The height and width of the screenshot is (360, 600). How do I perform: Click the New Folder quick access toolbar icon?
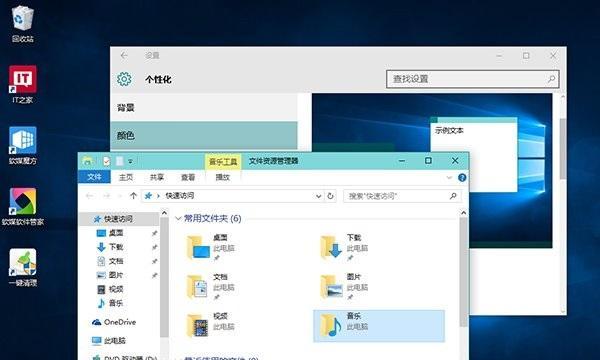119,161
